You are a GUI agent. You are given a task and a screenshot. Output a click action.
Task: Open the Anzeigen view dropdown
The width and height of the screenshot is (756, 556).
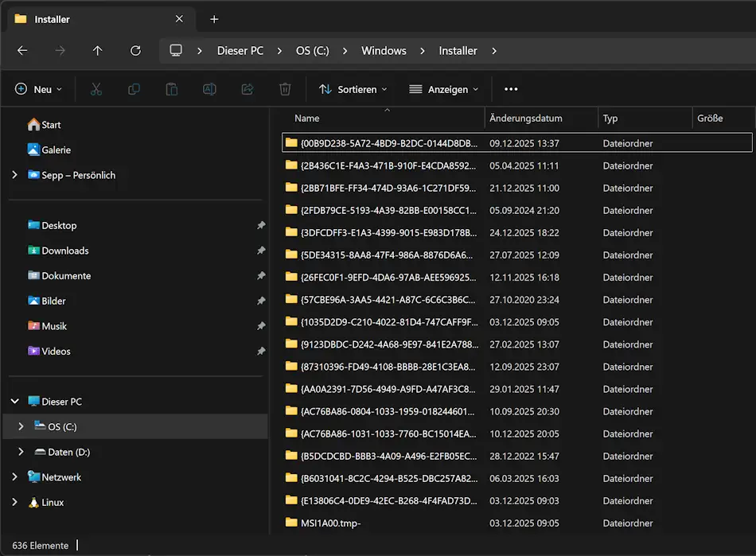point(443,89)
